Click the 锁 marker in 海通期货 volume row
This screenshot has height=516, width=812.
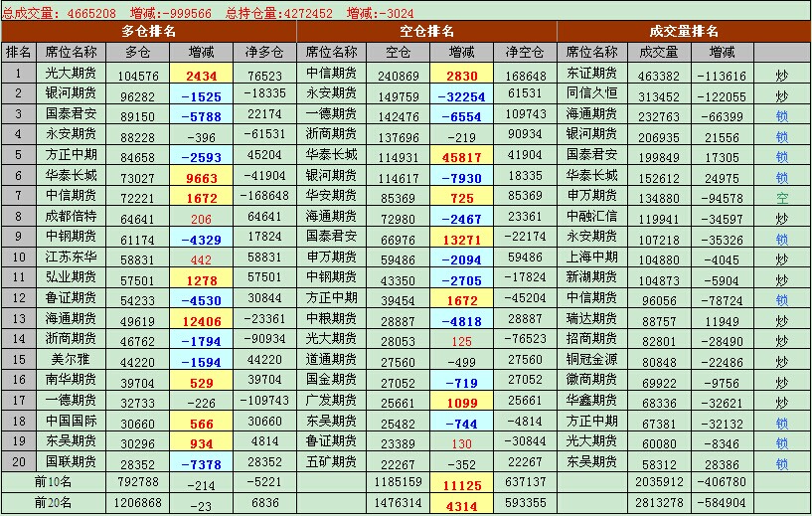pyautogui.click(x=782, y=116)
